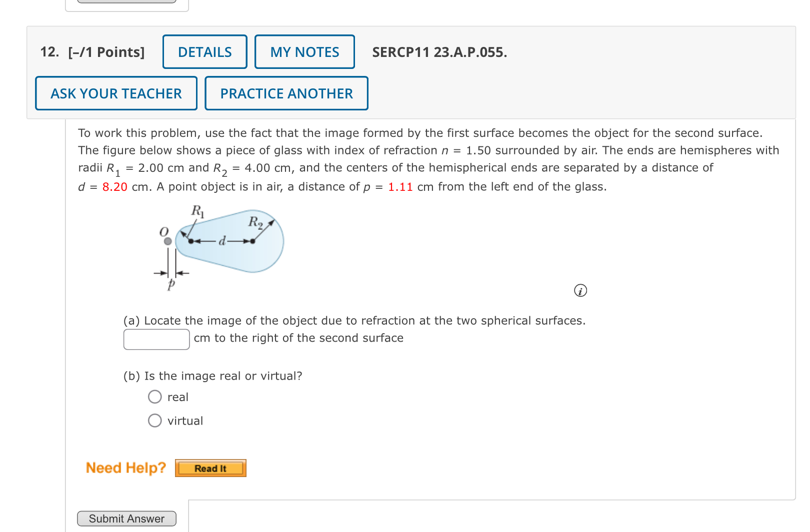Open MY NOTES

pos(304,52)
